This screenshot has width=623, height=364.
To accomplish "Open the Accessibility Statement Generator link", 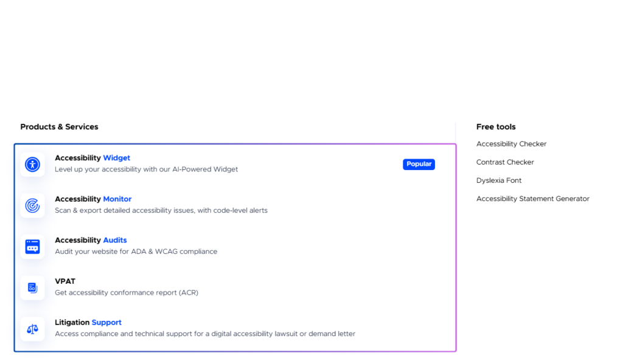I will pos(532,199).
